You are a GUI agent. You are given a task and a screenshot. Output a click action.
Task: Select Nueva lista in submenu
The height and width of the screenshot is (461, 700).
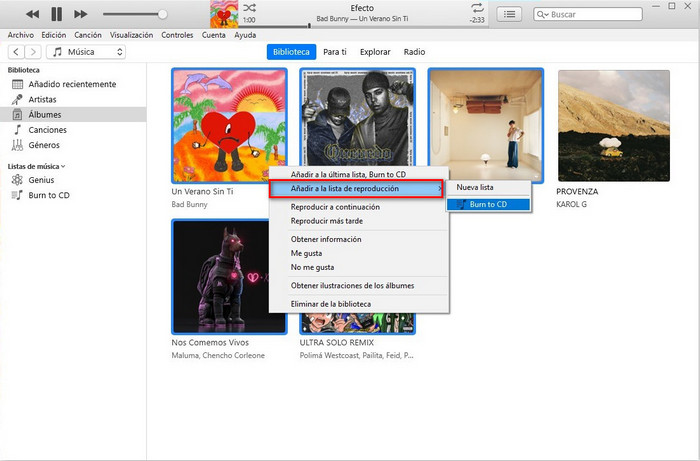coord(488,187)
